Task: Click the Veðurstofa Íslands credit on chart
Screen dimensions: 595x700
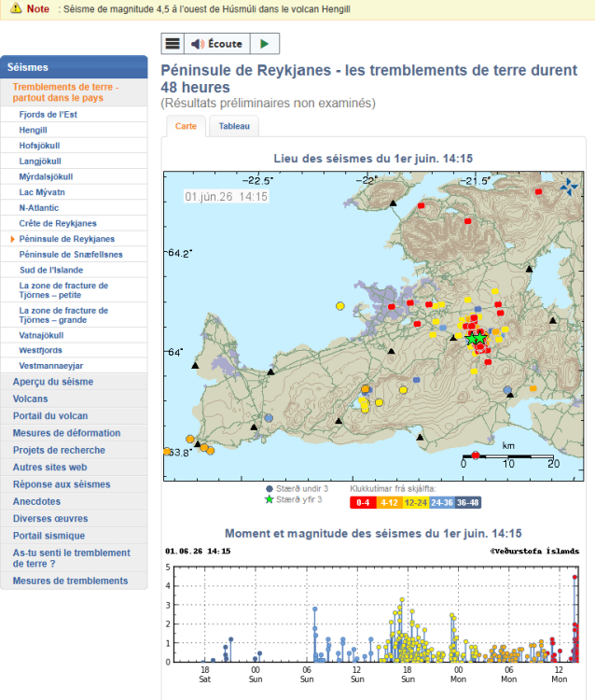Action: point(534,551)
